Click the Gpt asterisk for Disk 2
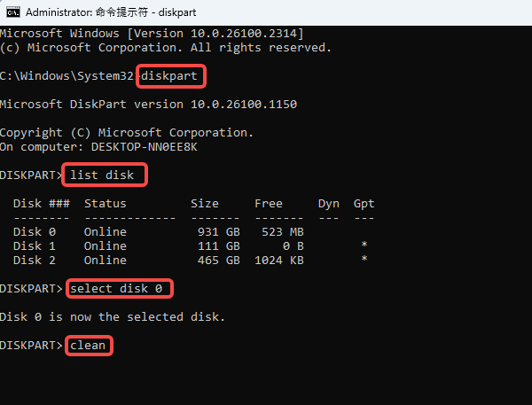Image resolution: width=532 pixels, height=405 pixels. [364, 261]
